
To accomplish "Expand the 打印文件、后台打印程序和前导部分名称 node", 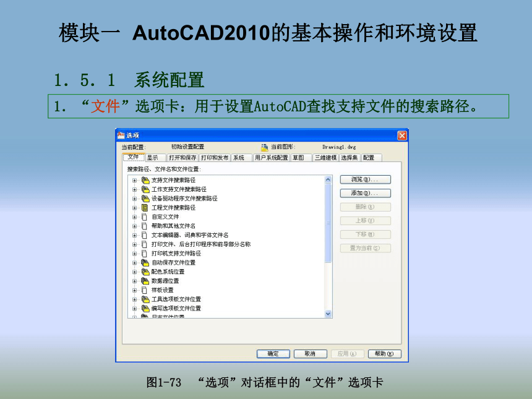I will tap(135, 244).
